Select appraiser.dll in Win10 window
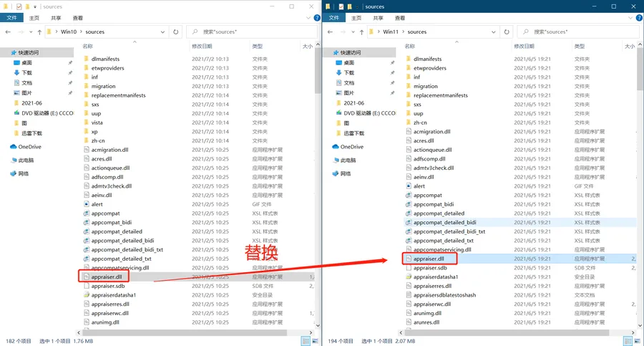This screenshot has width=644, height=346. [x=107, y=277]
